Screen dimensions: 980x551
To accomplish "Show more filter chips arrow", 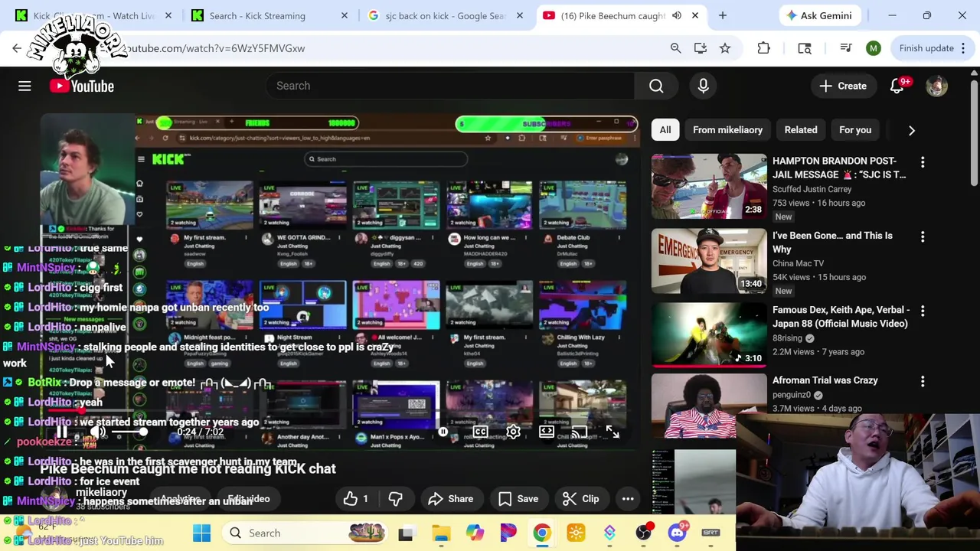I will pos(911,130).
